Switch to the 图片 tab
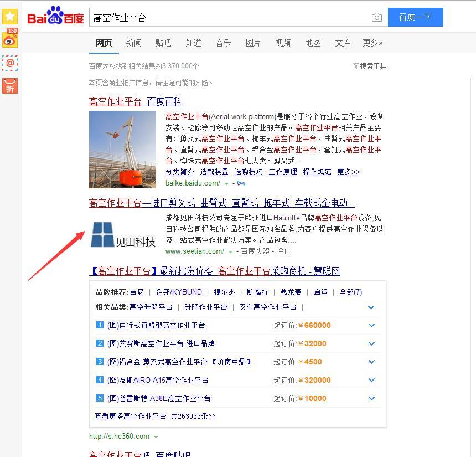Viewport: 476px width, 457px height. [253, 43]
